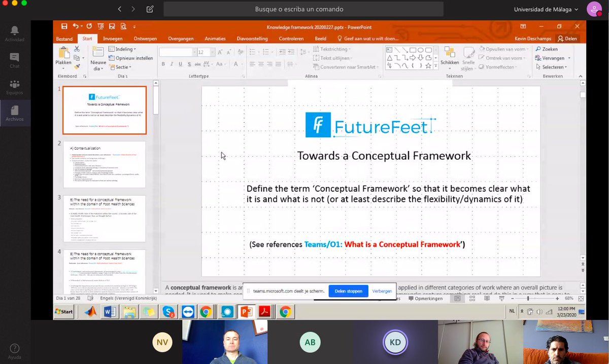Open the Indeling layout dropdown
The height and width of the screenshot is (364, 609).
point(122,49)
